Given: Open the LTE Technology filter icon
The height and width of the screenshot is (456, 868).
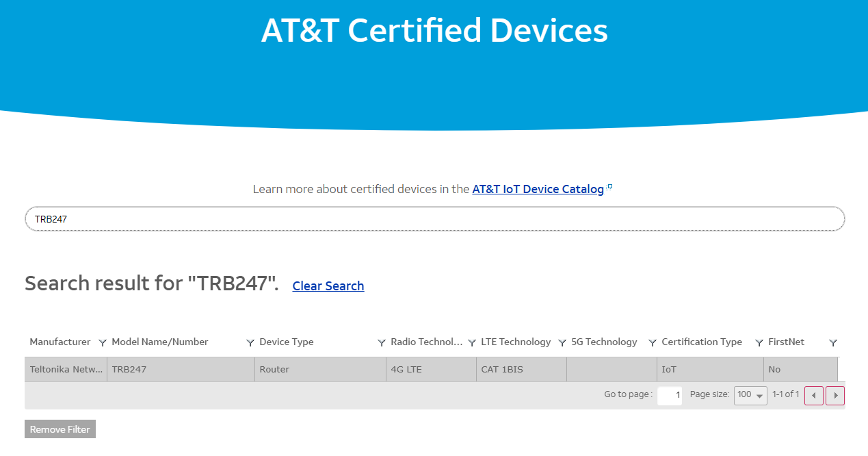Looking at the screenshot, I should [562, 342].
